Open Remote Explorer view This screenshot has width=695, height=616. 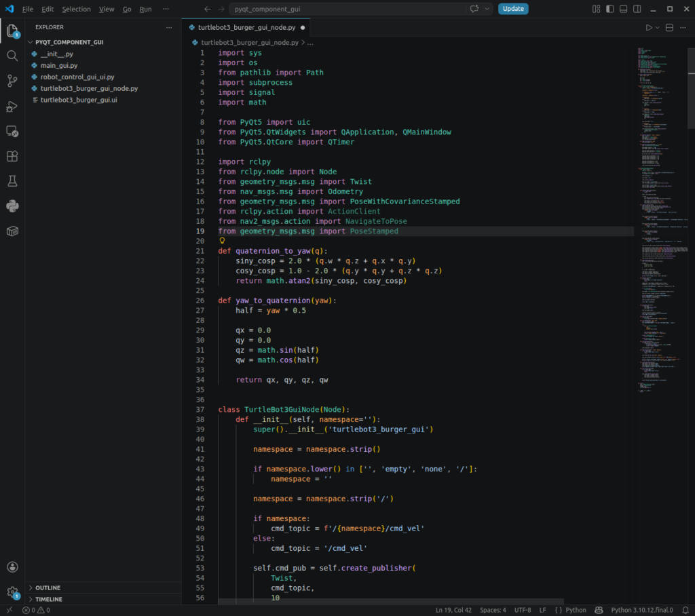coord(12,131)
